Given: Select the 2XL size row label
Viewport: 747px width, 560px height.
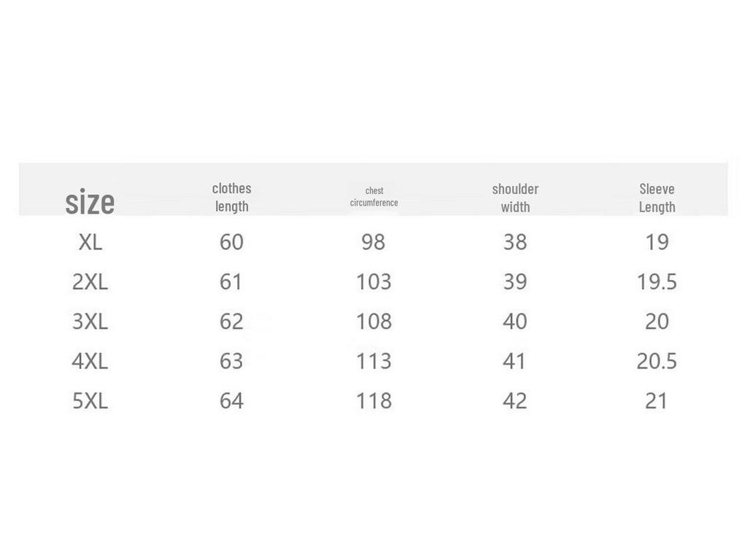Looking at the screenshot, I should 90,281.
